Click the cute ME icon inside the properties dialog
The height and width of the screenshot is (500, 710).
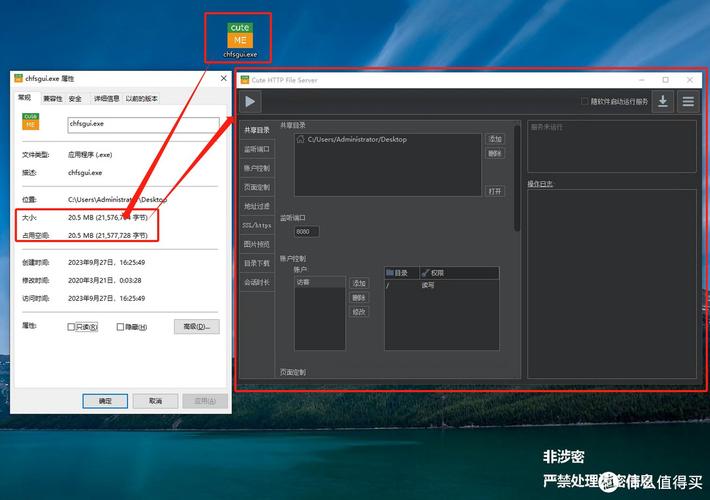[x=31, y=121]
